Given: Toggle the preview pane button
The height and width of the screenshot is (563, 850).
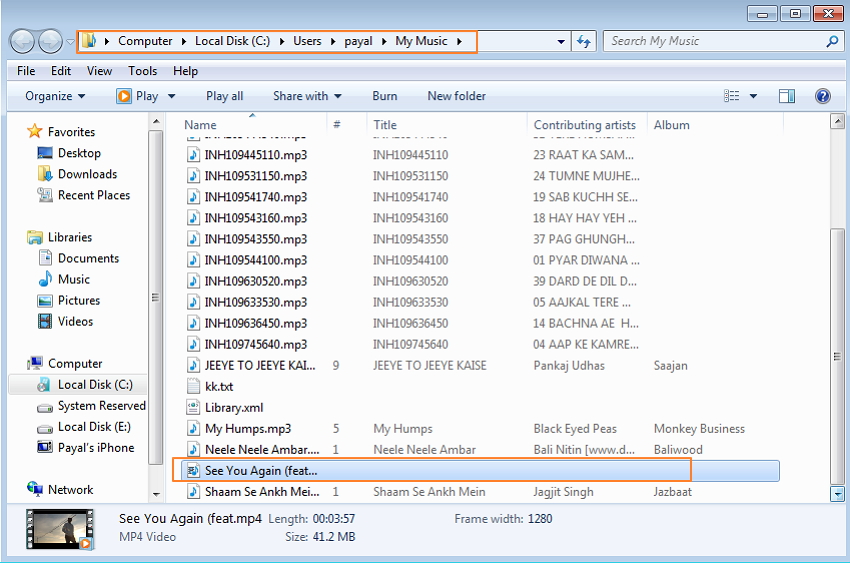Looking at the screenshot, I should (787, 96).
